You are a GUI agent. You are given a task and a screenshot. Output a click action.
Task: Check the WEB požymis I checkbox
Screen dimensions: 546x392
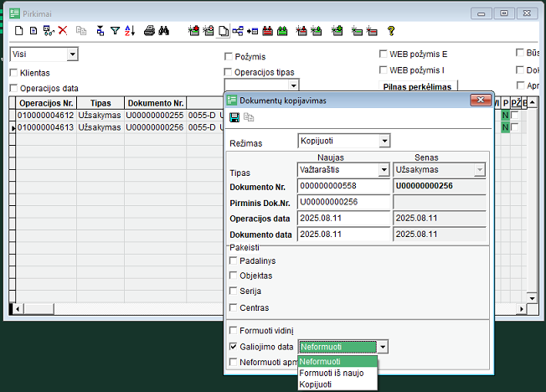point(383,70)
